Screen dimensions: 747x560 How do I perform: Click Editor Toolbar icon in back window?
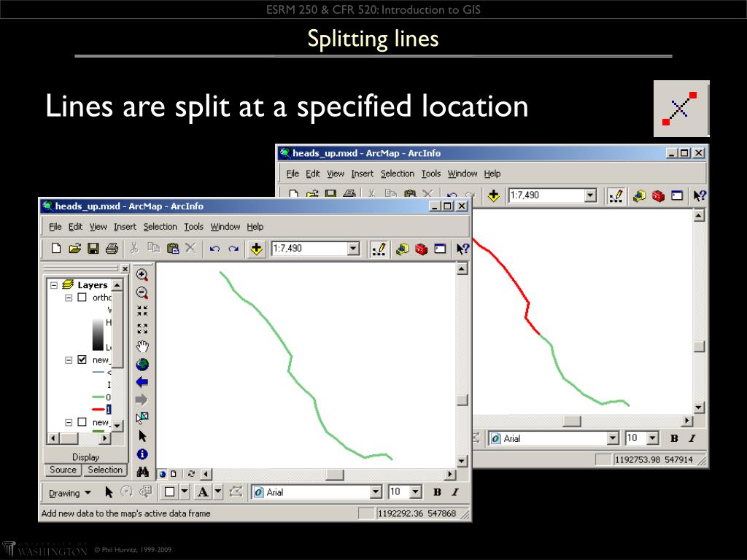616,195
